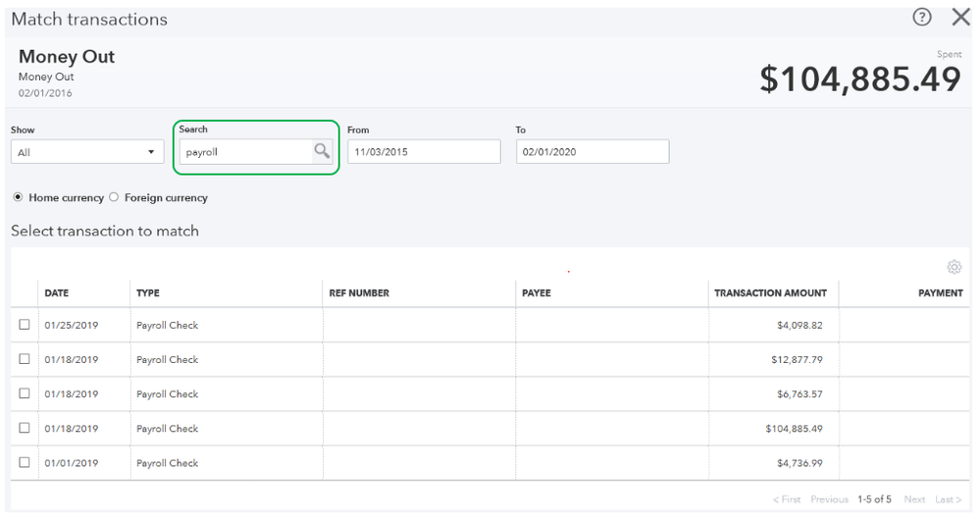Edit the To date field
This screenshot has width=980, height=521.
(593, 152)
